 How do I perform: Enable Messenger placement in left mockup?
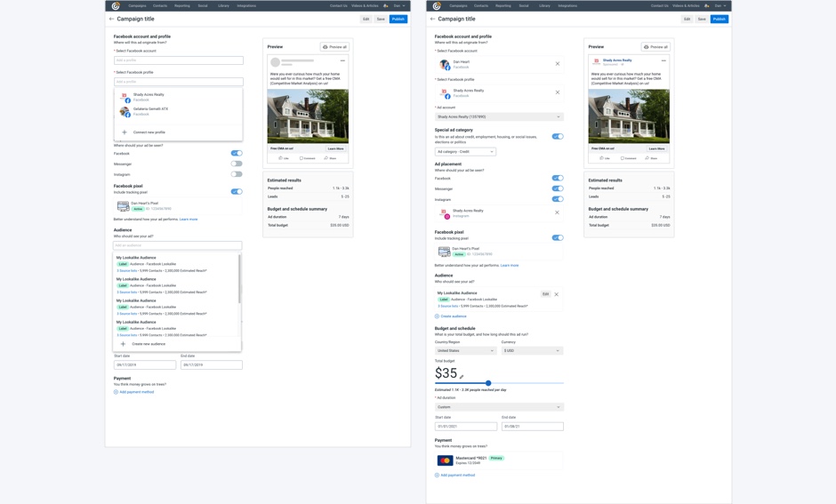(x=237, y=164)
